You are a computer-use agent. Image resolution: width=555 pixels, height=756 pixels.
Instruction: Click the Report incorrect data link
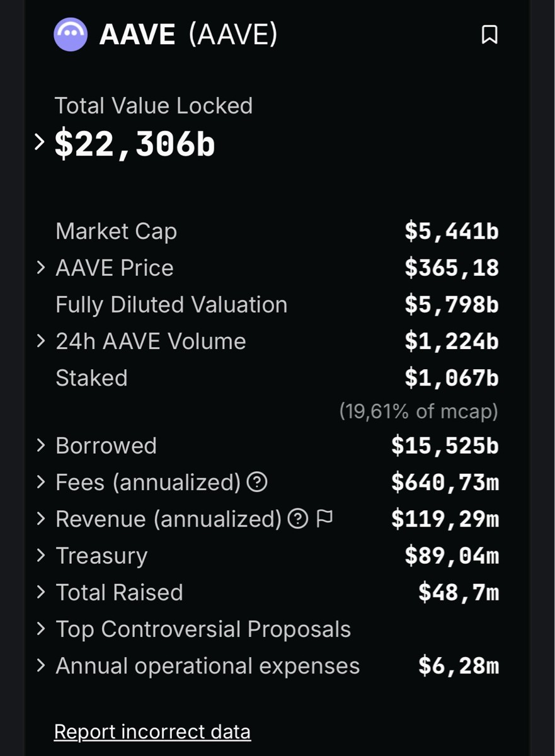pyautogui.click(x=152, y=732)
